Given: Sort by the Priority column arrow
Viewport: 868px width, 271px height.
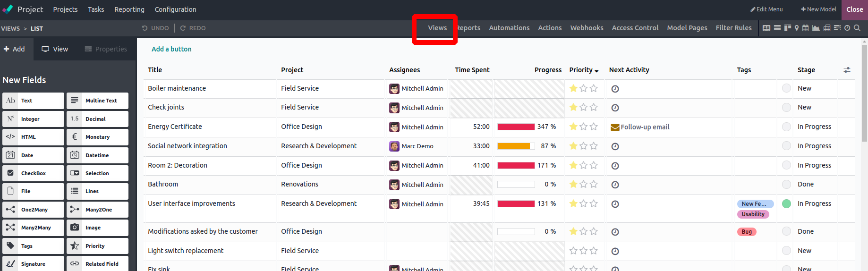Looking at the screenshot, I should (x=596, y=71).
